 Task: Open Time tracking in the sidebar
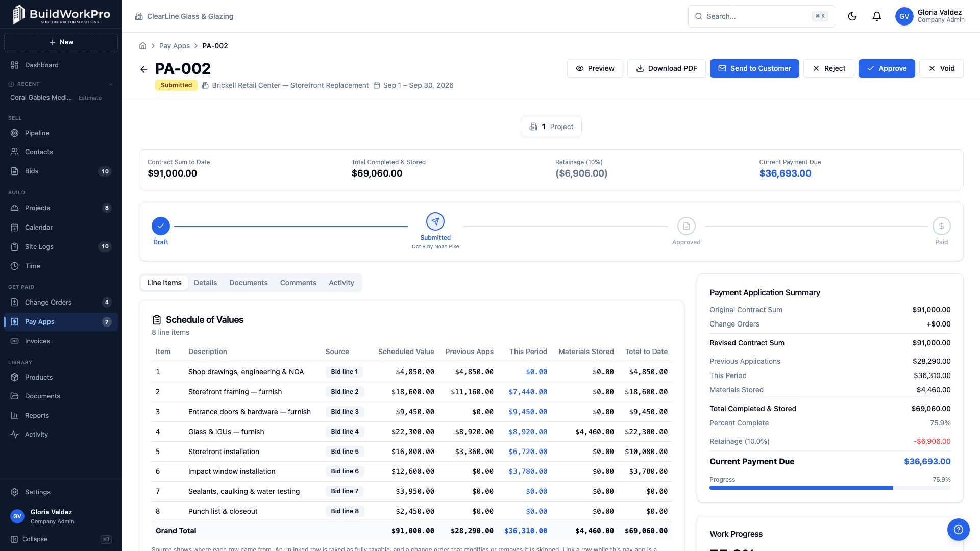61,266
